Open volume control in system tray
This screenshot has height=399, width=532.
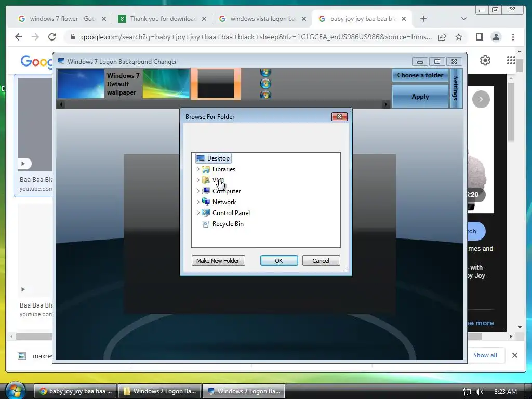click(x=480, y=392)
